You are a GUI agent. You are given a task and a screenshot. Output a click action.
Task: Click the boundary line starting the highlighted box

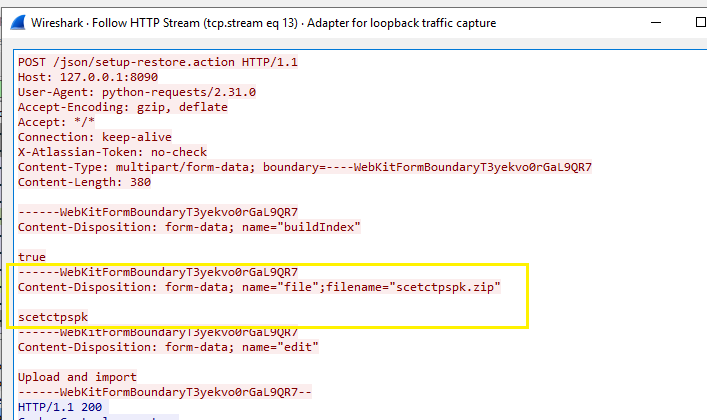tap(158, 272)
